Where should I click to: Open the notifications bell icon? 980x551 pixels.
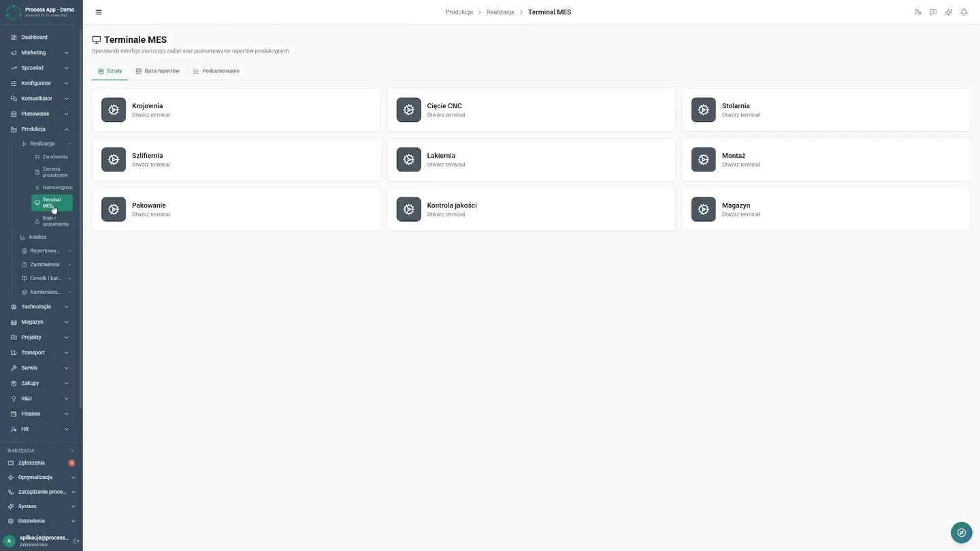(964, 12)
